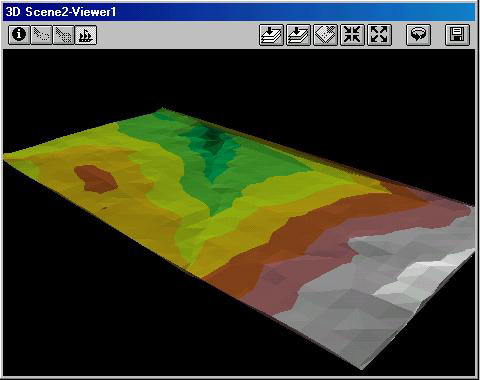The height and width of the screenshot is (380, 480).
Task: Zoom to full extent of all layers
Action: point(271,35)
